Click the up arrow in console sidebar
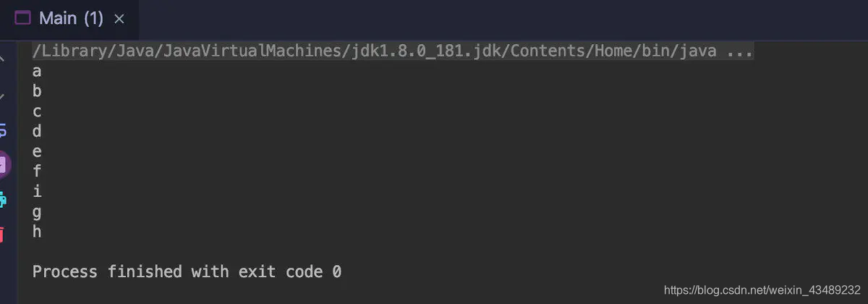Screen dimensions: 868x304 2,58
